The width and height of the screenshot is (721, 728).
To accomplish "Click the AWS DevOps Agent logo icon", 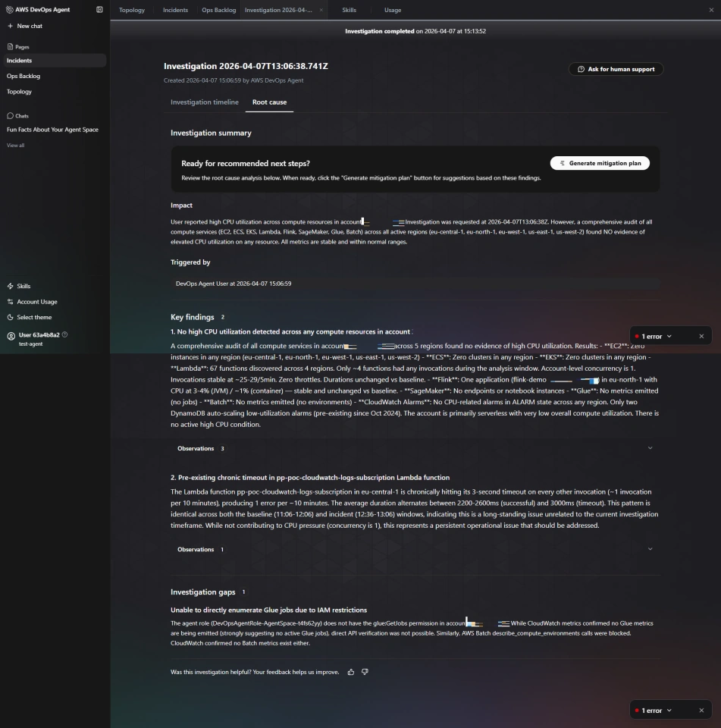I will [x=9, y=9].
